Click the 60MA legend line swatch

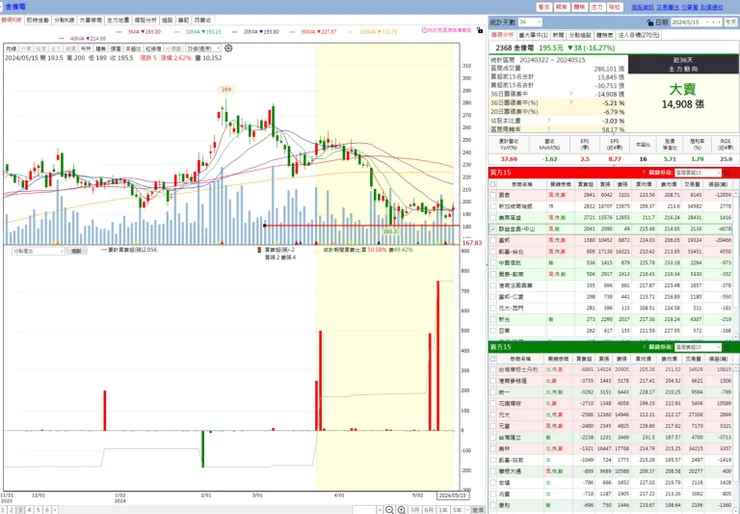pos(293,32)
